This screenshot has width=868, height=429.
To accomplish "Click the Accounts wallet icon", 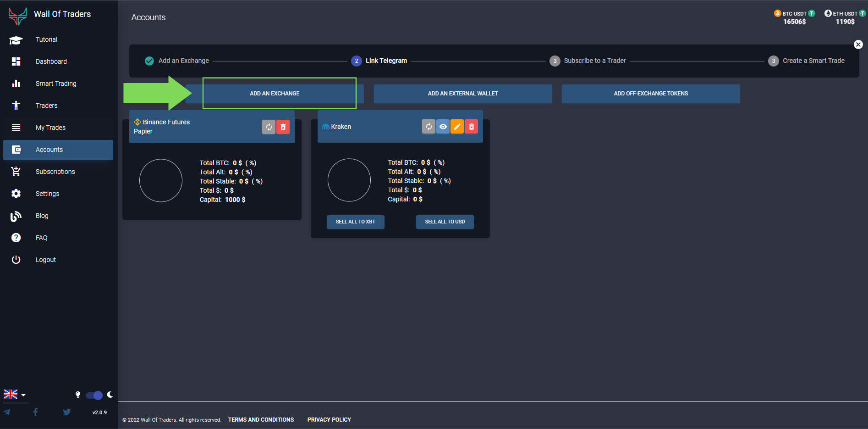I will [x=16, y=150].
